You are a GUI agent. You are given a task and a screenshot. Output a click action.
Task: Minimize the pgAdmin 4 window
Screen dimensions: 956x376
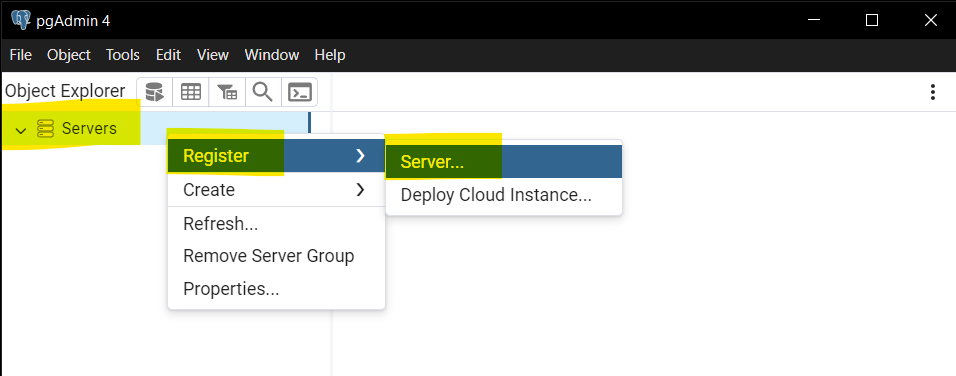pos(814,20)
